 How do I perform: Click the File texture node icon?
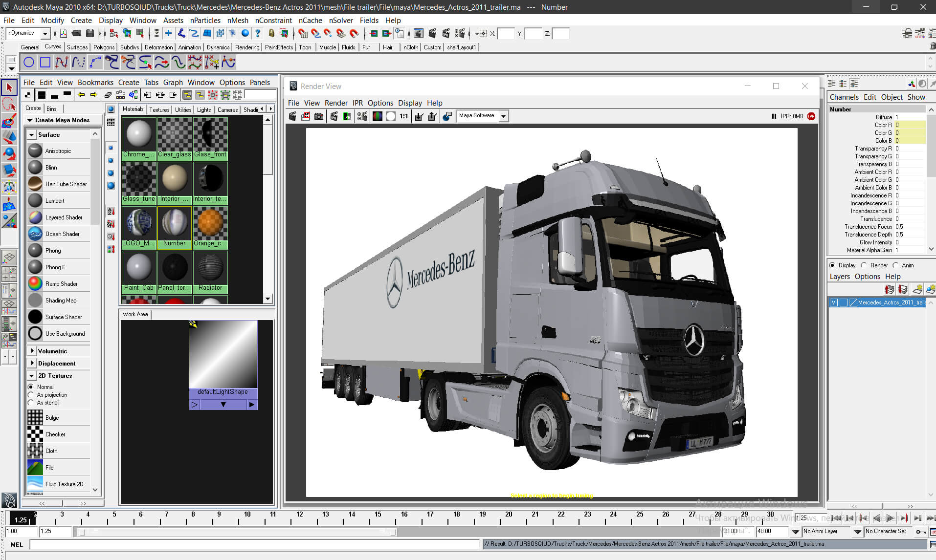35,467
